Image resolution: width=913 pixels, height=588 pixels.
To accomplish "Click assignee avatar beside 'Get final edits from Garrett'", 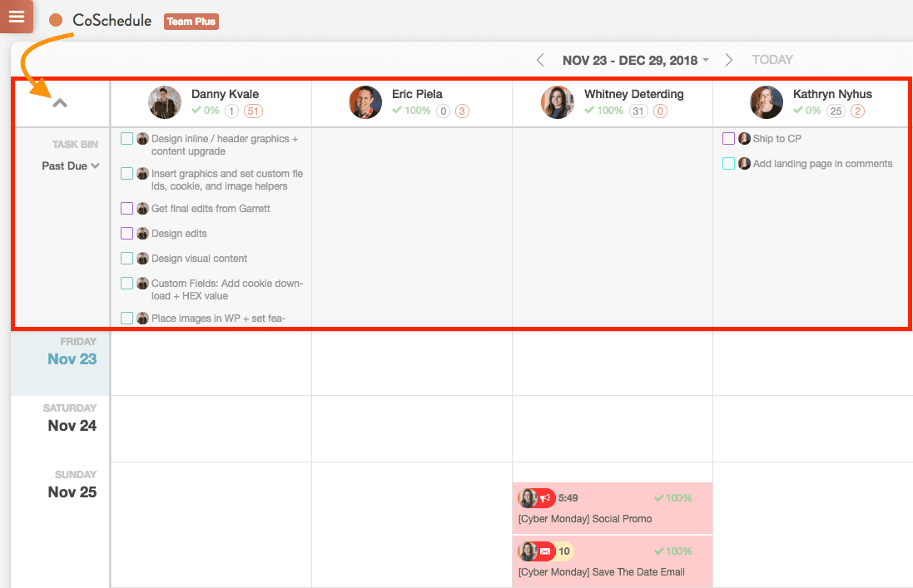I will click(142, 208).
